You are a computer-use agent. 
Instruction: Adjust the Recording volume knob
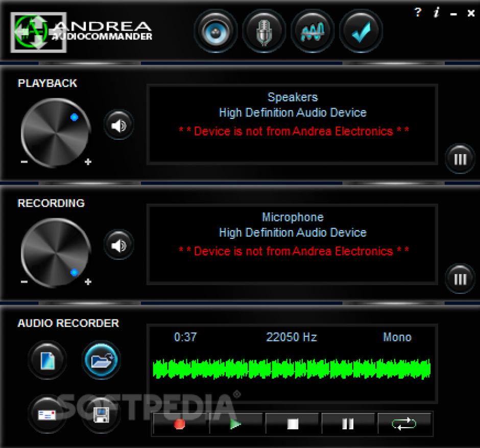56,253
